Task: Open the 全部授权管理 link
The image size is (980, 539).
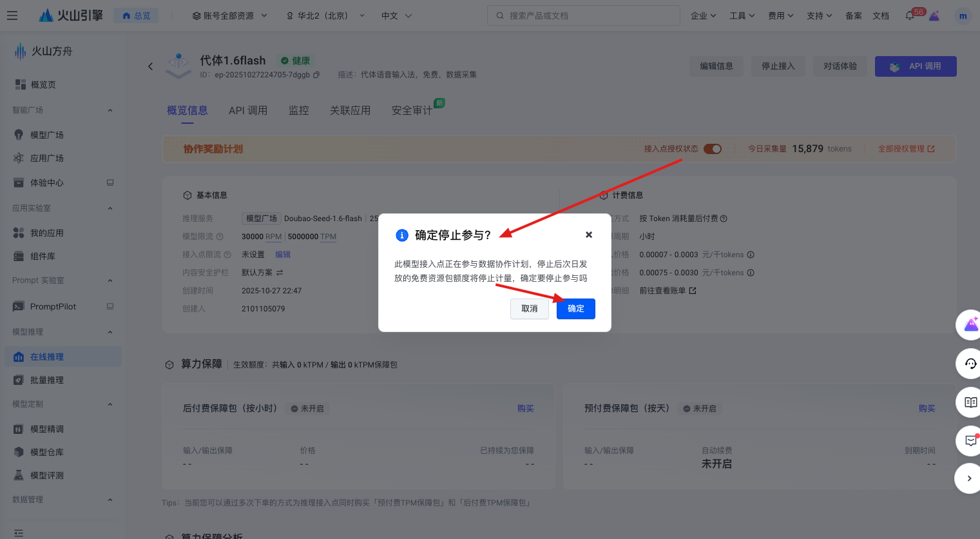Action: [906, 149]
